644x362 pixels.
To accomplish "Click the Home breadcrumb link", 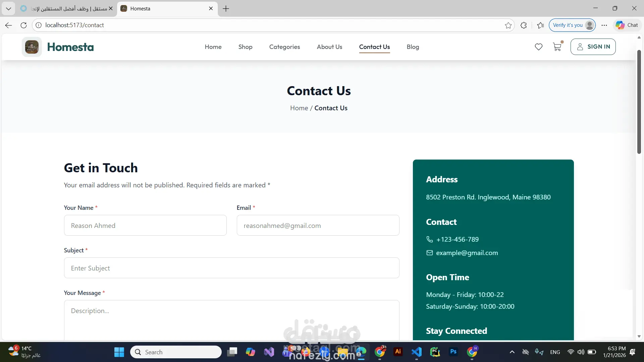I will point(299,108).
